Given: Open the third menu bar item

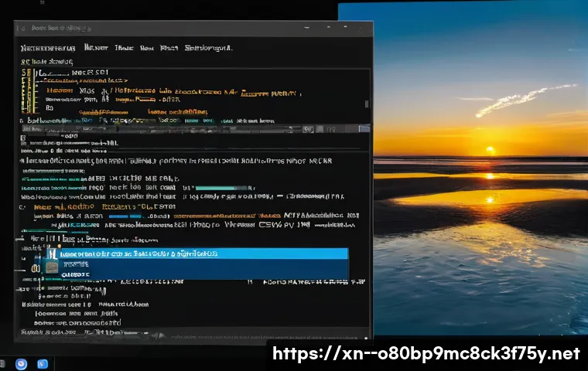Looking at the screenshot, I should click(x=124, y=48).
